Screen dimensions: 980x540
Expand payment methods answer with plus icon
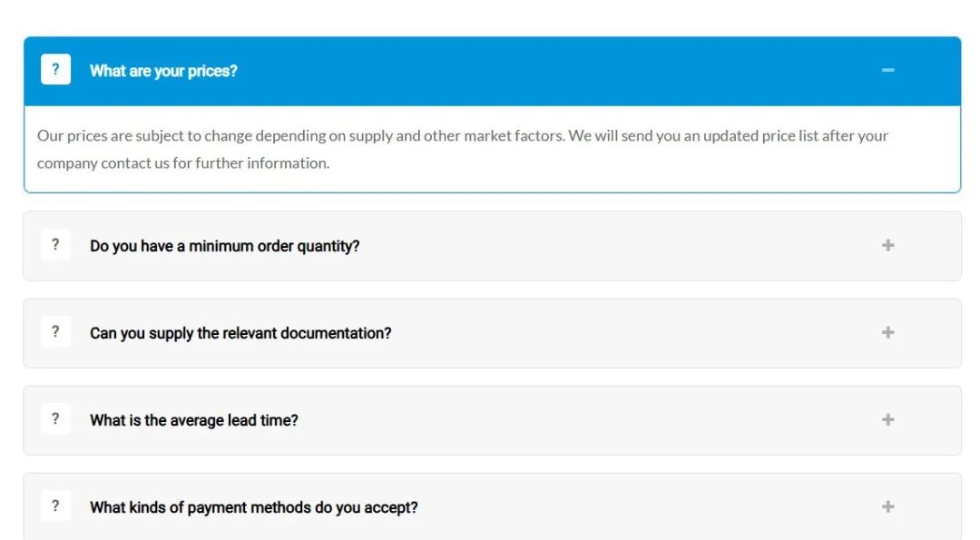[x=887, y=506]
